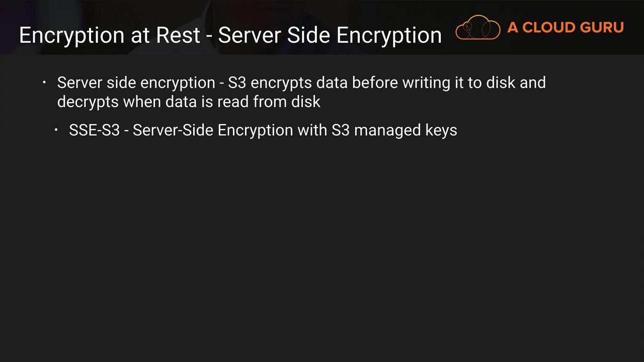Click the orange cloud logo icon
Image resolution: width=644 pixels, height=362 pixels.
click(x=477, y=28)
